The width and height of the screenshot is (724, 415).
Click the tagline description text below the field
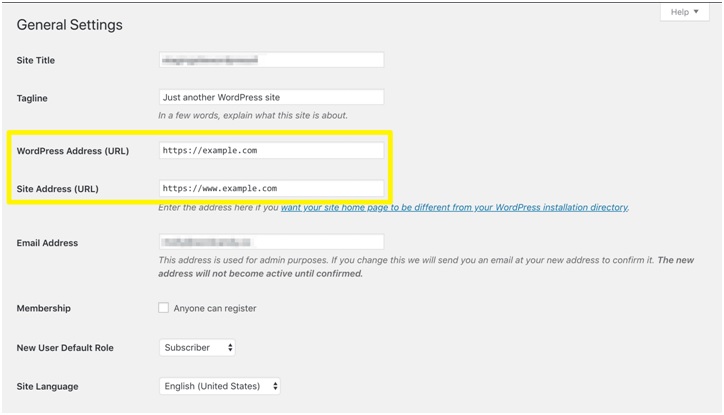pyautogui.click(x=253, y=116)
